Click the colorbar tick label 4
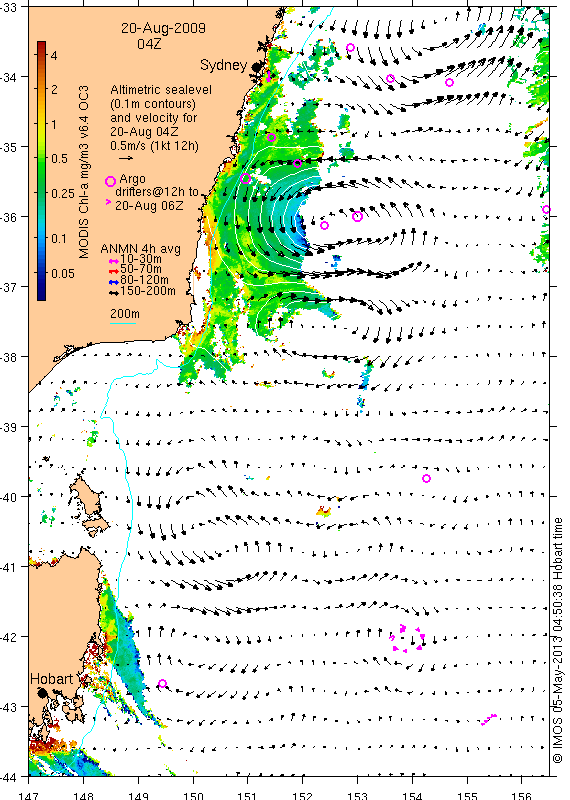570x800 pixels. [54, 55]
